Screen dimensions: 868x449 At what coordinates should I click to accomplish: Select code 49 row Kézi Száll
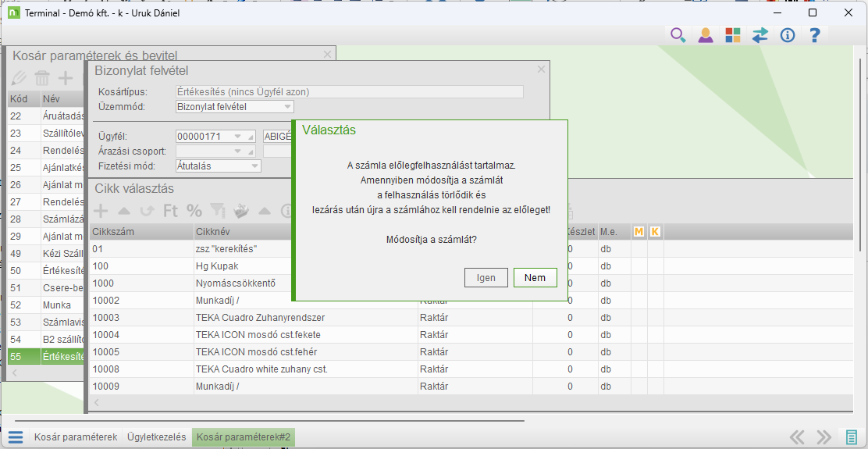(x=46, y=253)
